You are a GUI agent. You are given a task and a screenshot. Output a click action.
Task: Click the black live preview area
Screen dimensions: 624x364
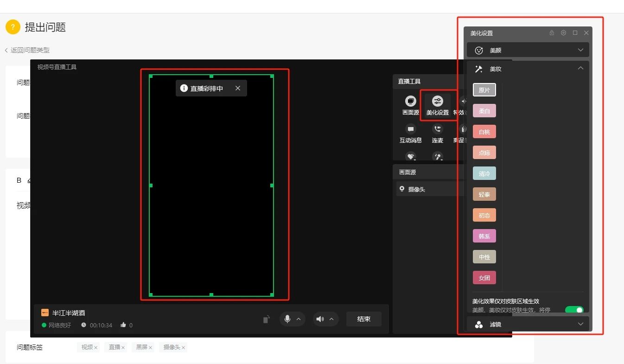pyautogui.click(x=211, y=185)
